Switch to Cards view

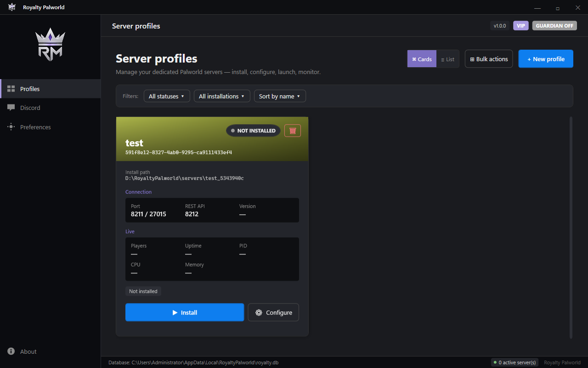coord(422,59)
